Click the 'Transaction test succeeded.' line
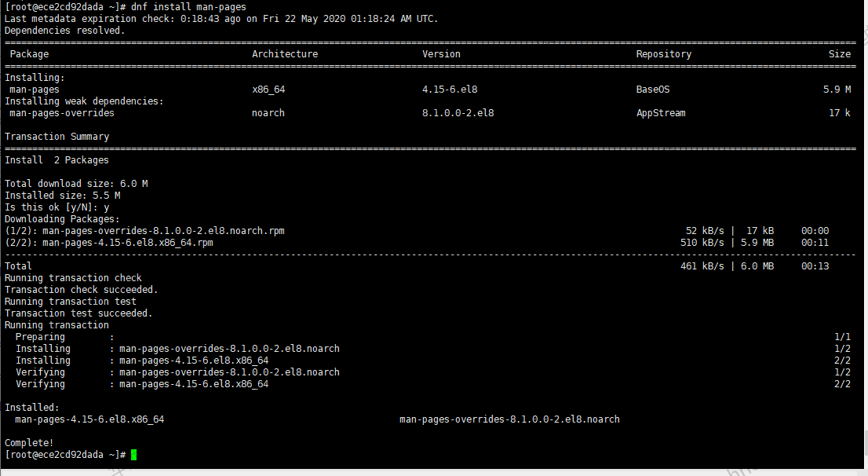Screen dimensions: 868x476 78,313
